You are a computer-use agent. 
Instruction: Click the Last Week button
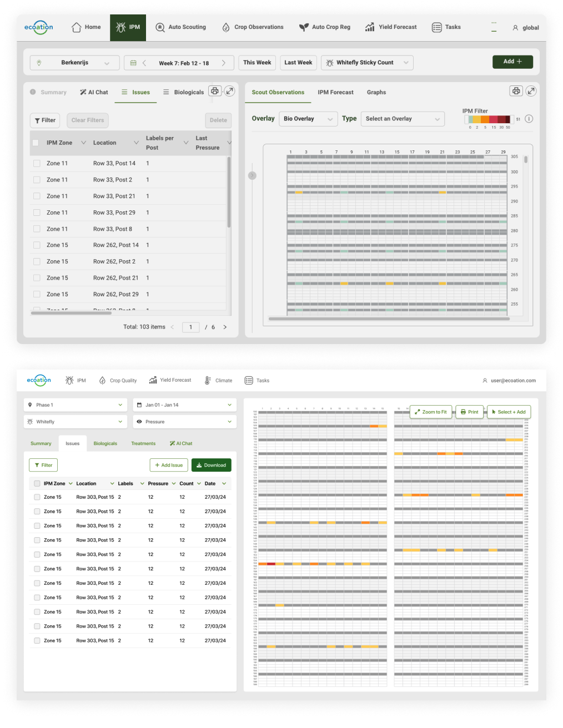[x=298, y=63]
